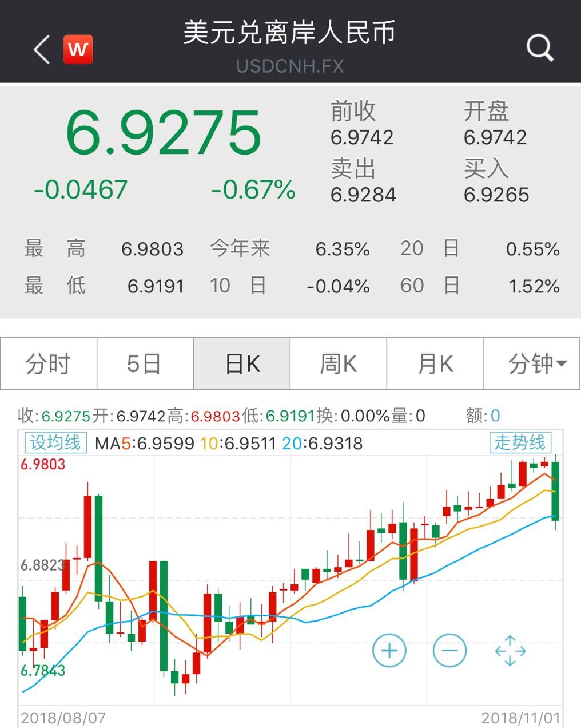Tap the chart axis label 6.8823
Screen dimensions: 581x728
pyautogui.click(x=42, y=565)
